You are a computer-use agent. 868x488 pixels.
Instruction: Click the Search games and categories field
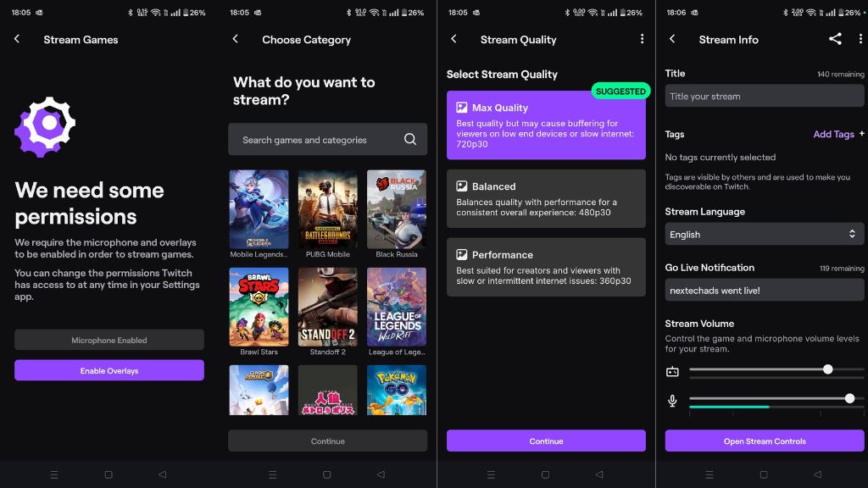[328, 140]
